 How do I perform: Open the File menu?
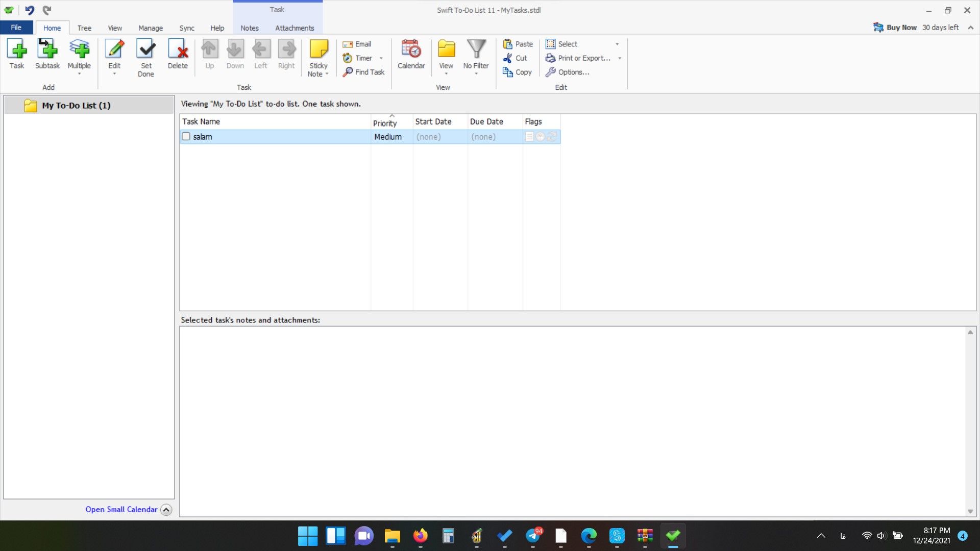click(x=16, y=28)
